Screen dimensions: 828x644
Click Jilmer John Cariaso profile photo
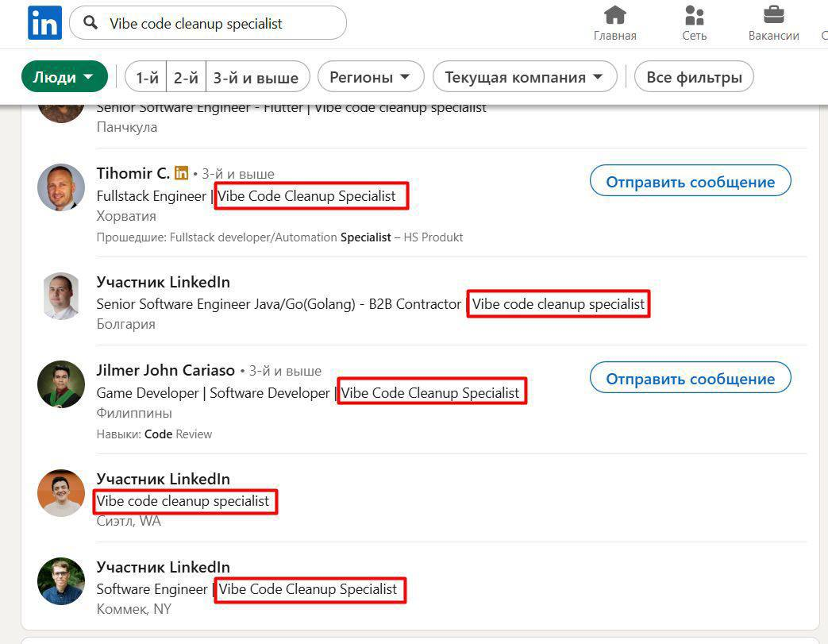[x=61, y=384]
